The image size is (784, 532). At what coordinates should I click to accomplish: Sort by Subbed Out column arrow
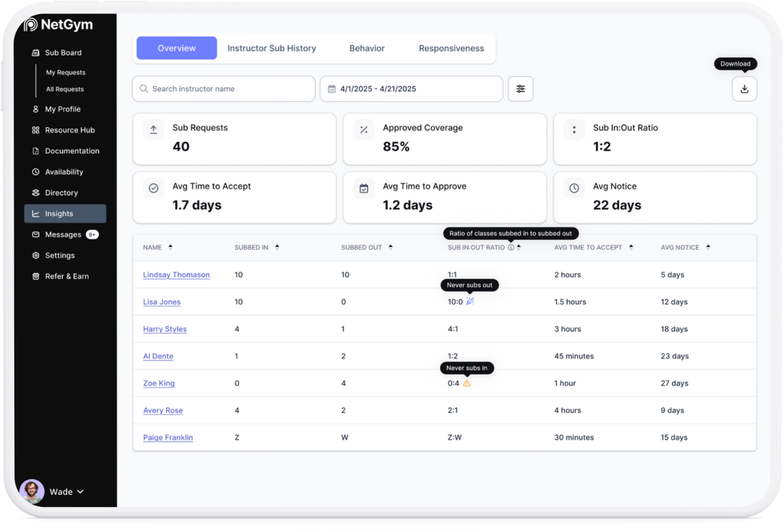click(390, 247)
